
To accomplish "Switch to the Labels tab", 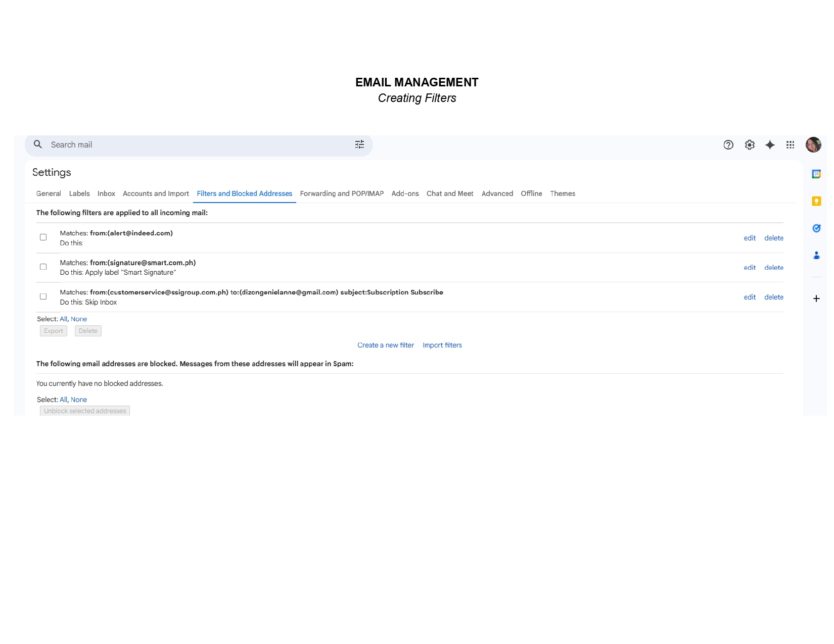I will tap(79, 193).
